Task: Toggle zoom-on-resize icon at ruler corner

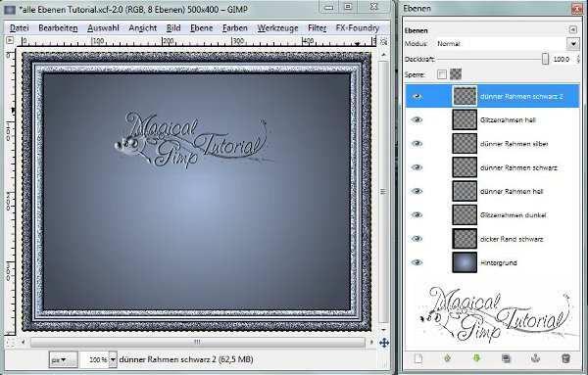Action: [x=383, y=41]
